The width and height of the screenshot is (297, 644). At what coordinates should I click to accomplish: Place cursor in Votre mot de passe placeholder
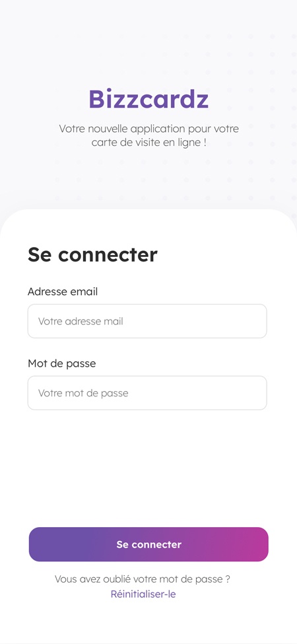[x=83, y=393]
